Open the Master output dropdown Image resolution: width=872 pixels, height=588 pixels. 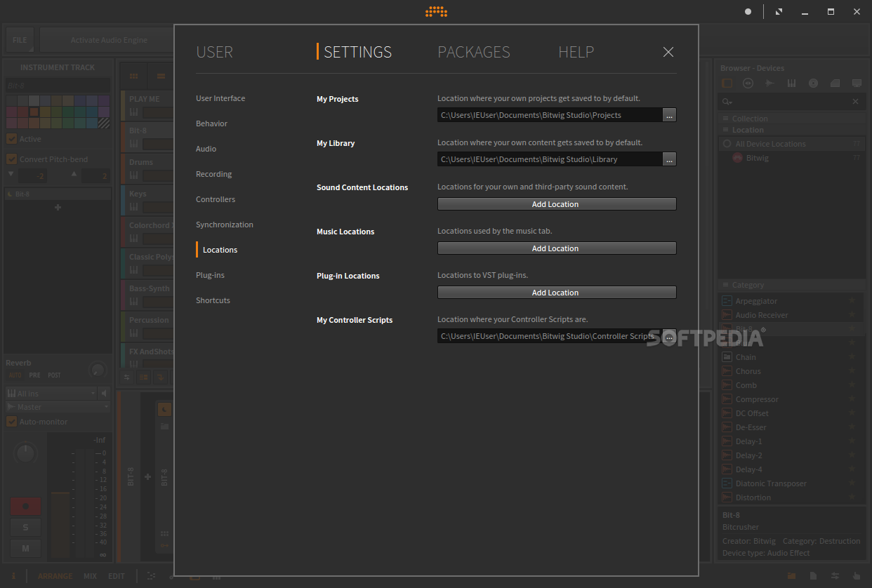58,407
